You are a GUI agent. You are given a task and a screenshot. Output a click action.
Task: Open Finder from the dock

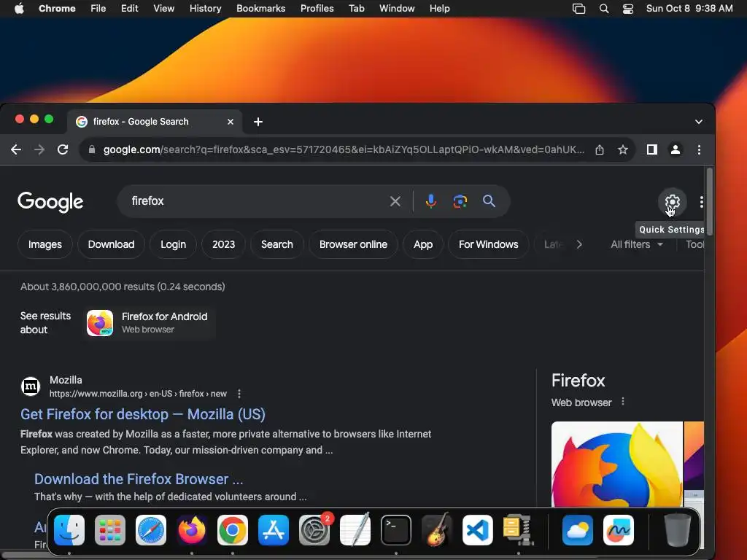click(69, 530)
